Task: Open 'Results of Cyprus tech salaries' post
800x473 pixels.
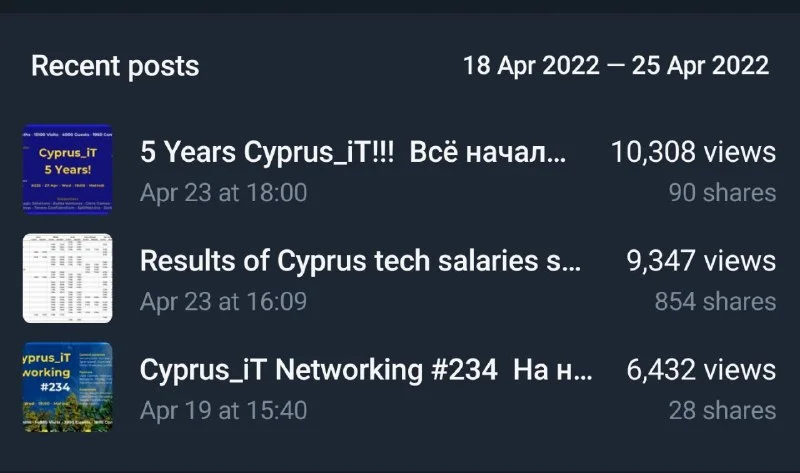Action: coord(360,261)
